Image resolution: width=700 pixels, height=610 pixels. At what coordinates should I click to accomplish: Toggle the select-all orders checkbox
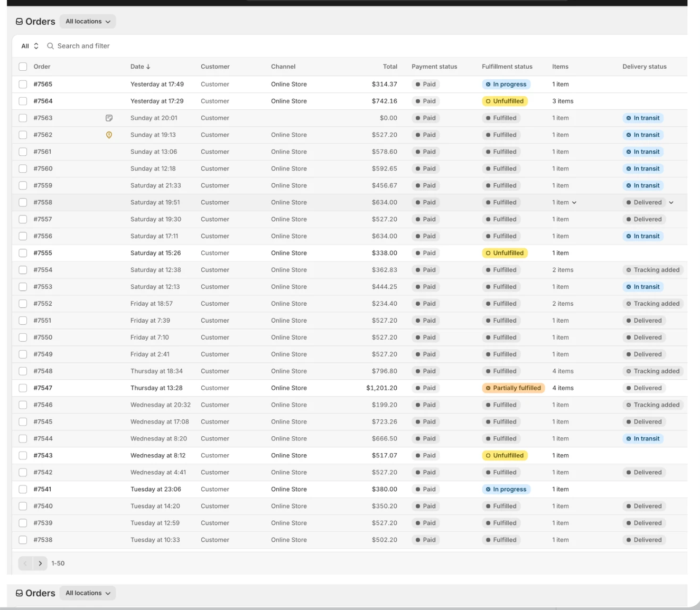point(23,67)
